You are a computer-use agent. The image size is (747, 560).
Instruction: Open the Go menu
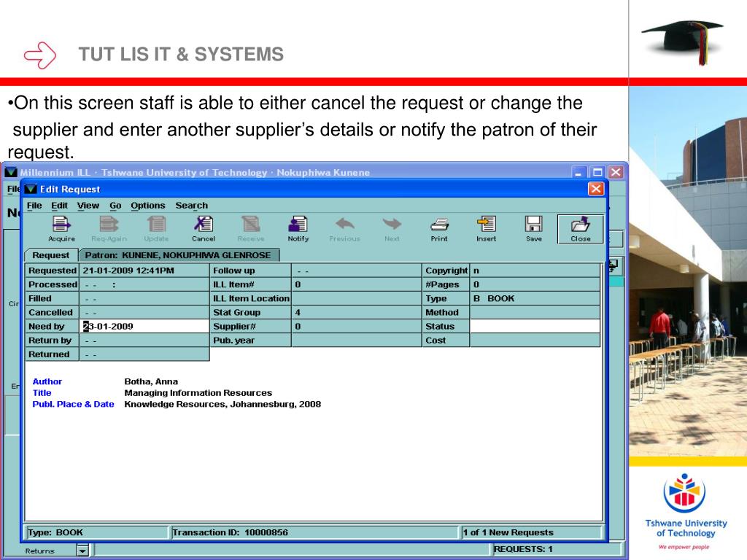[115, 205]
